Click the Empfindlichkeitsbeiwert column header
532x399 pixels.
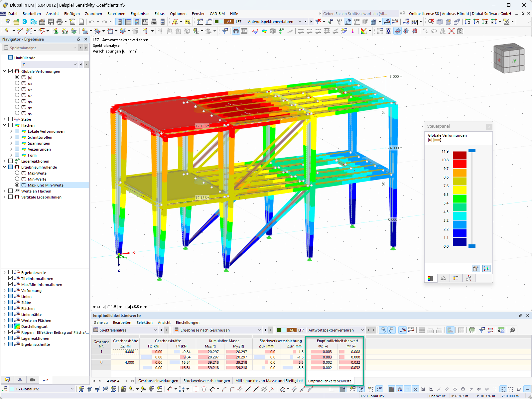337,341
